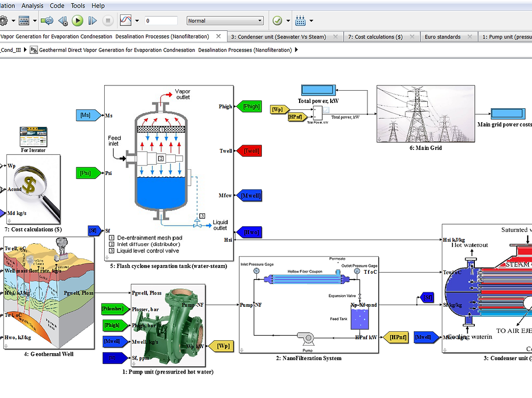Run the simulation with the Play icon

click(x=77, y=20)
